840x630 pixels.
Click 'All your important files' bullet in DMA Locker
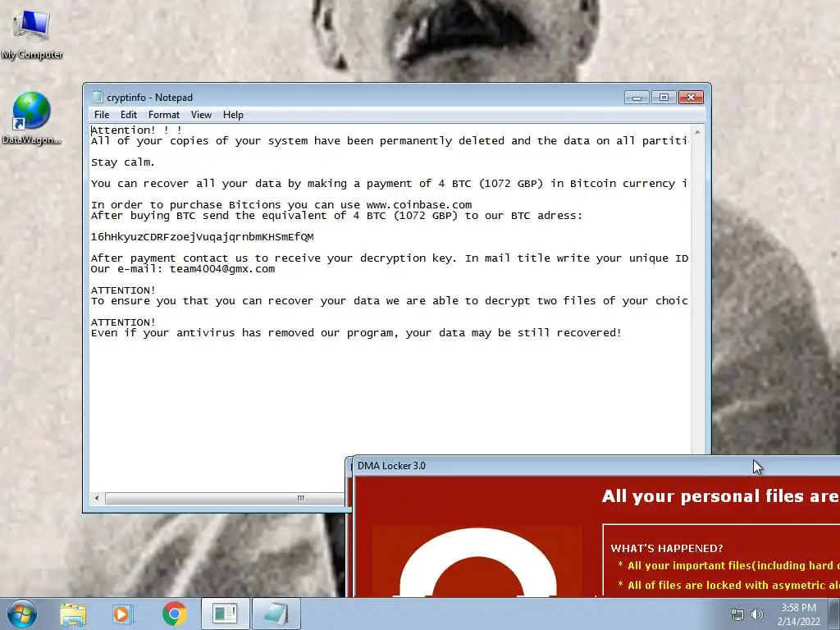(x=728, y=566)
